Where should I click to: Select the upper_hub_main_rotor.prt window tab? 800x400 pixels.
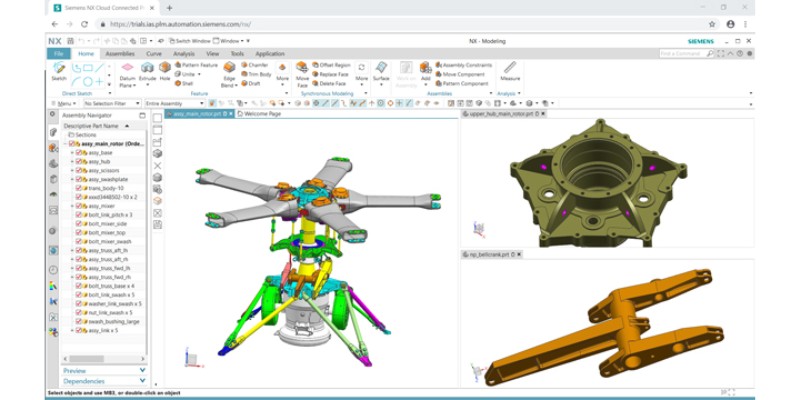click(x=503, y=114)
